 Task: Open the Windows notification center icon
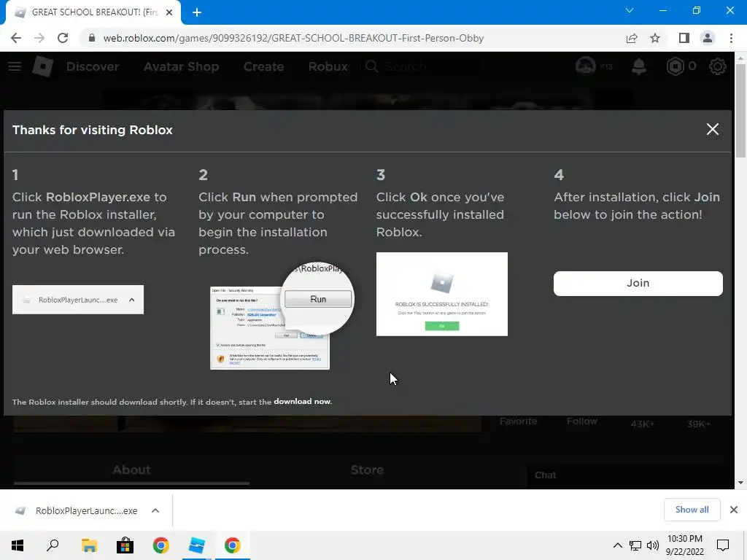[x=723, y=545]
